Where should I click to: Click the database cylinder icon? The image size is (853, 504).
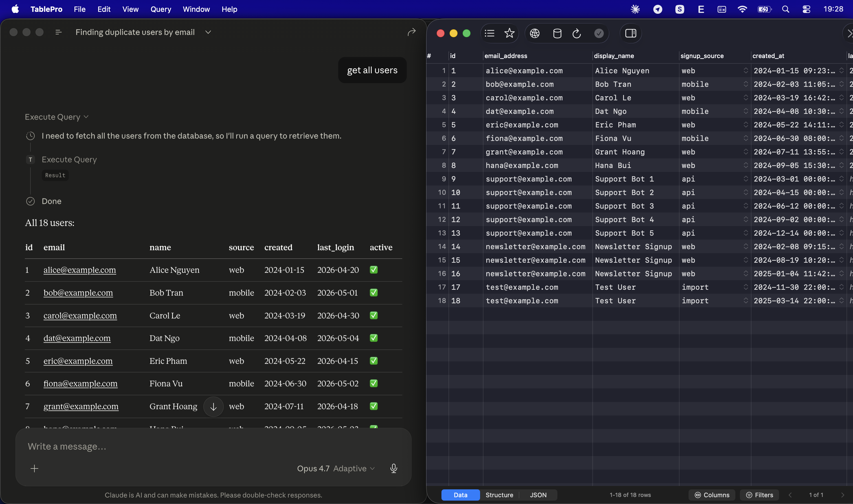557,33
